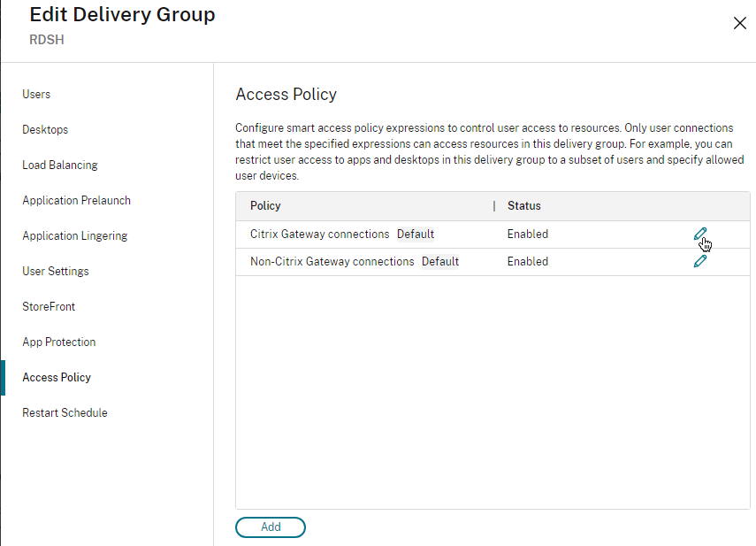The height and width of the screenshot is (546, 756).
Task: Switch to Application Lingering
Action: (x=75, y=236)
